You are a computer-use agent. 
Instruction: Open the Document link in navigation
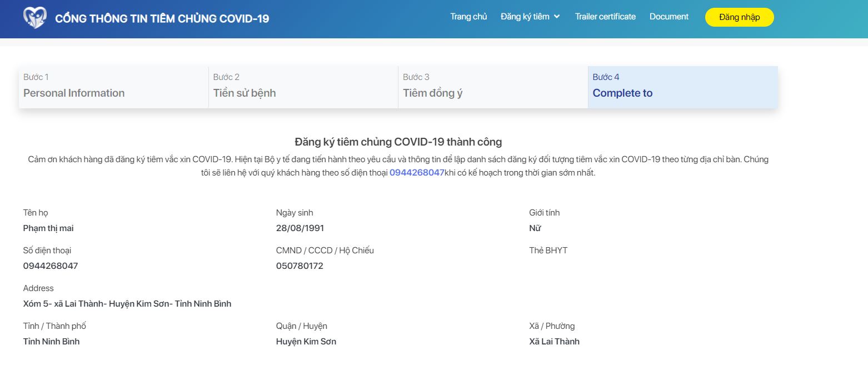669,17
